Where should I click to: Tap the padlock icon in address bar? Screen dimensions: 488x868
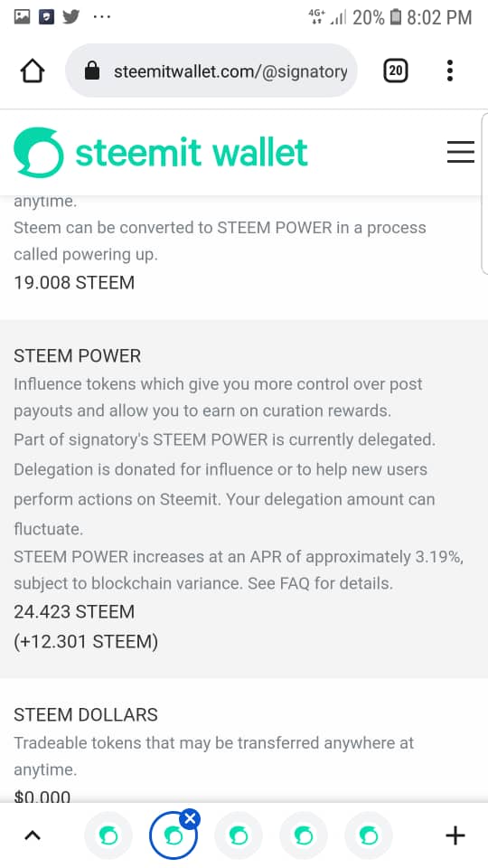pos(92,71)
